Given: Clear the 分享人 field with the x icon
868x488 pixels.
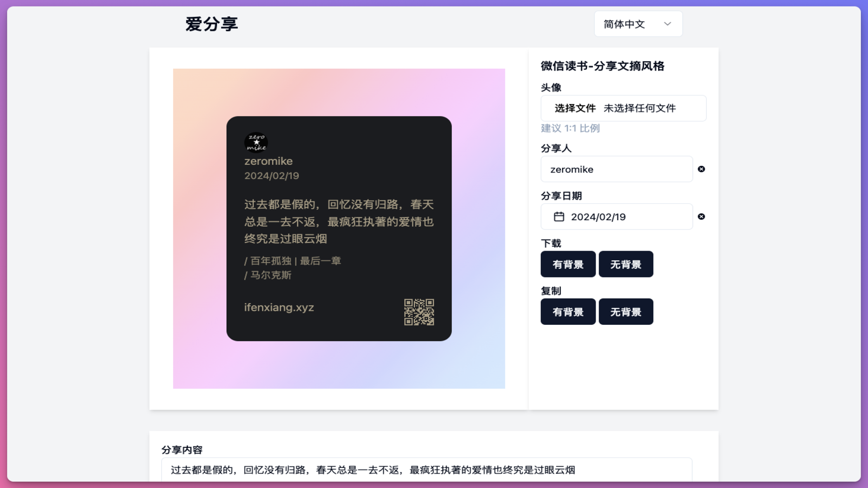Looking at the screenshot, I should (x=701, y=169).
